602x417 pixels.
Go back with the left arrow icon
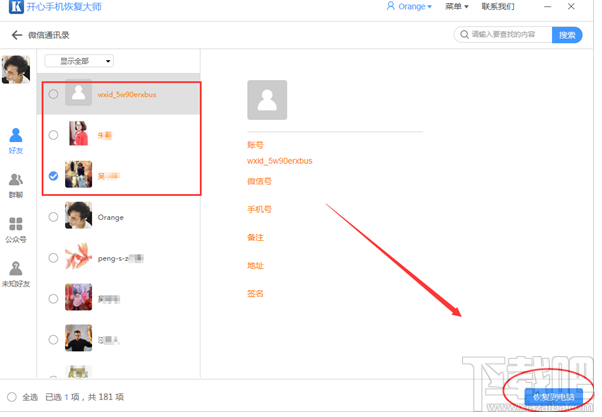(x=17, y=35)
